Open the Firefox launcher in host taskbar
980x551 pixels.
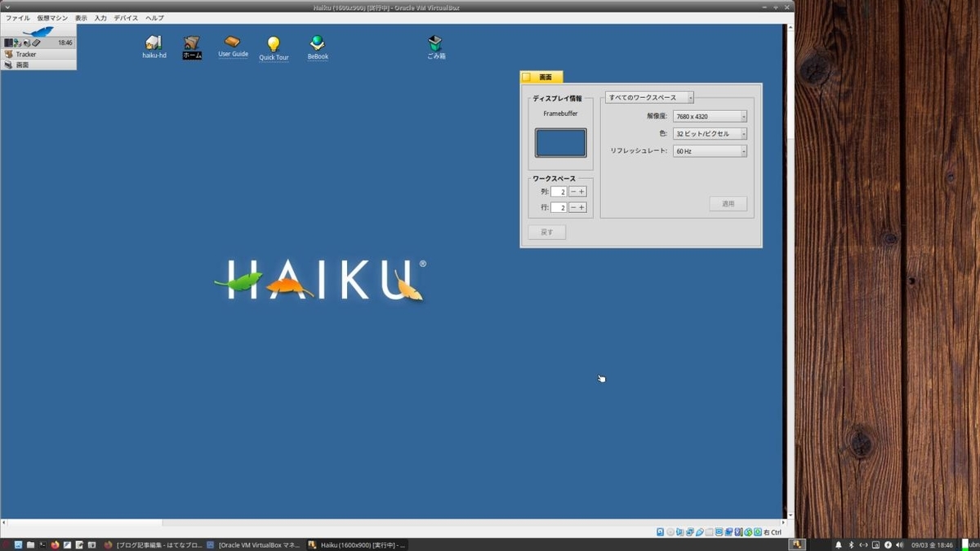(x=55, y=544)
